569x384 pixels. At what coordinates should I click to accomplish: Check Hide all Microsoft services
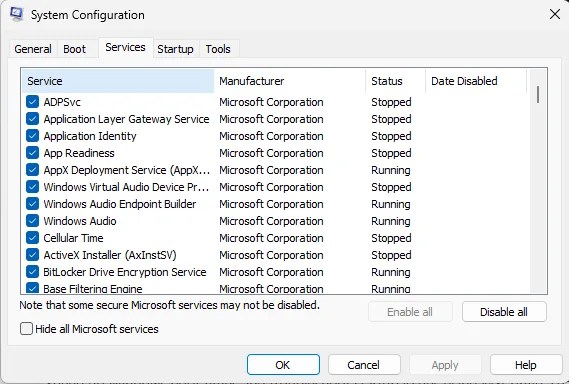(x=26, y=329)
